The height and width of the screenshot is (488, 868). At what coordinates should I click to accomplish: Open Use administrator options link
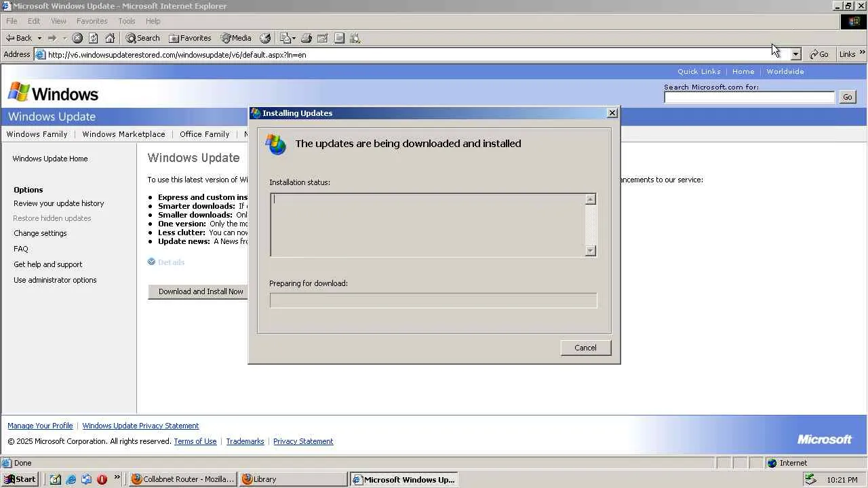[x=55, y=280]
